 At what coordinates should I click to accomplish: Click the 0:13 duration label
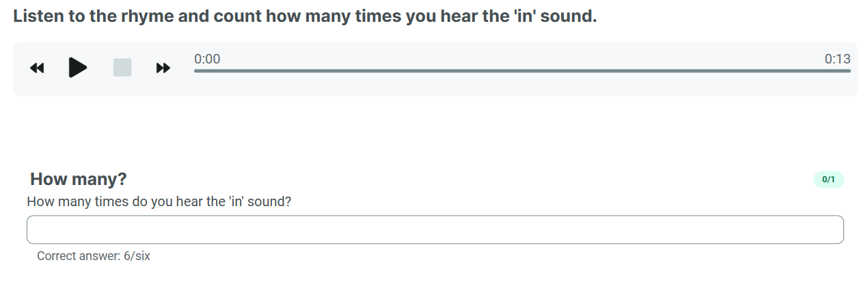click(x=837, y=59)
